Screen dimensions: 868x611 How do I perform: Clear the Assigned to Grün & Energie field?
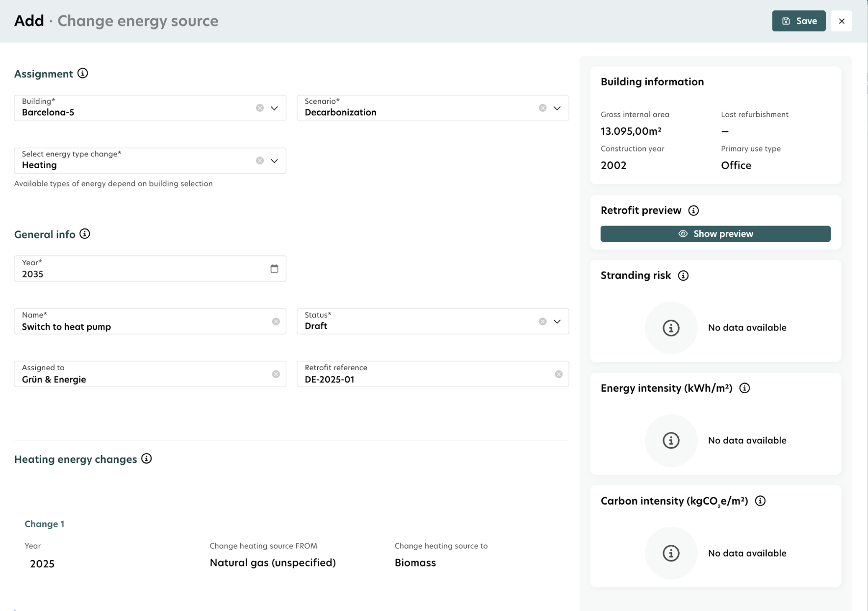(x=276, y=374)
